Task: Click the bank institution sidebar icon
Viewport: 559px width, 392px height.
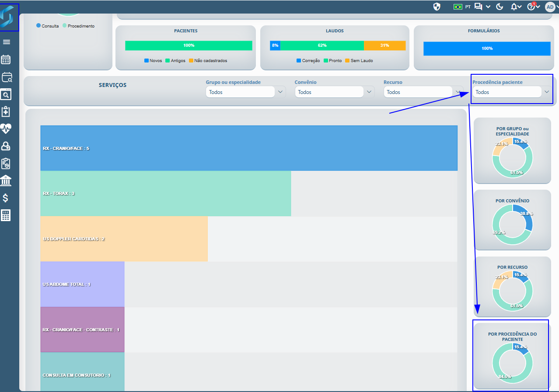Action: pos(6,180)
